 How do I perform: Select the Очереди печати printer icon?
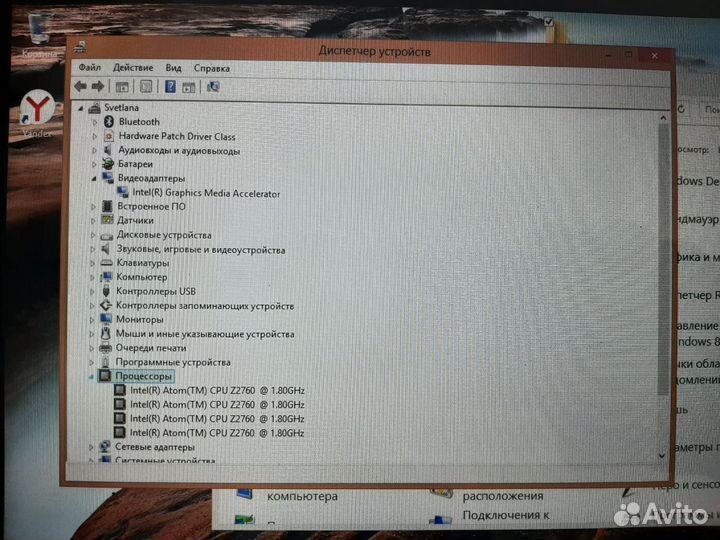(105, 348)
